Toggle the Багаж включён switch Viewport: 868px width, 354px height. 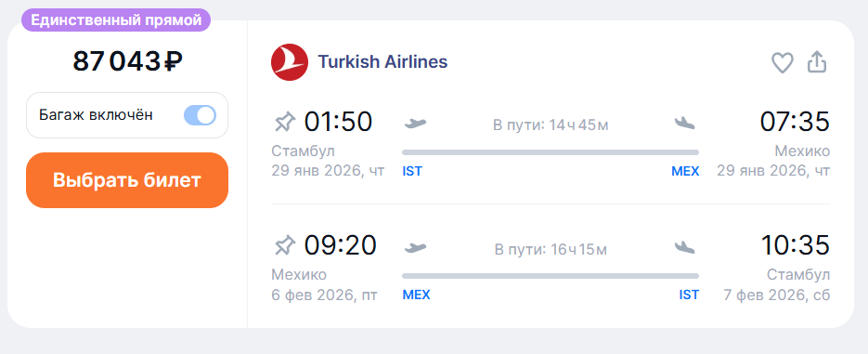200,115
